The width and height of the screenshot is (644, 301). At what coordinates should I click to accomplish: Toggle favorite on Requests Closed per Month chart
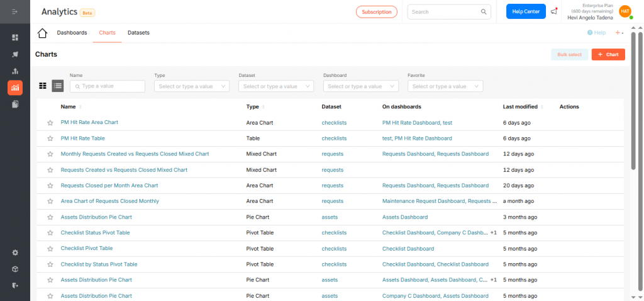[x=50, y=186]
